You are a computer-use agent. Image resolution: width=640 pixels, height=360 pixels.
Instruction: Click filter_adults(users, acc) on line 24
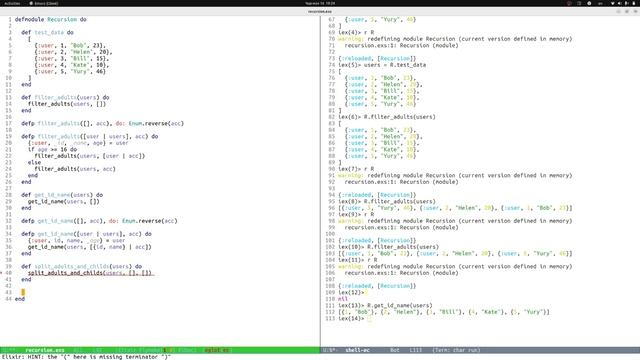pyautogui.click(x=75, y=169)
